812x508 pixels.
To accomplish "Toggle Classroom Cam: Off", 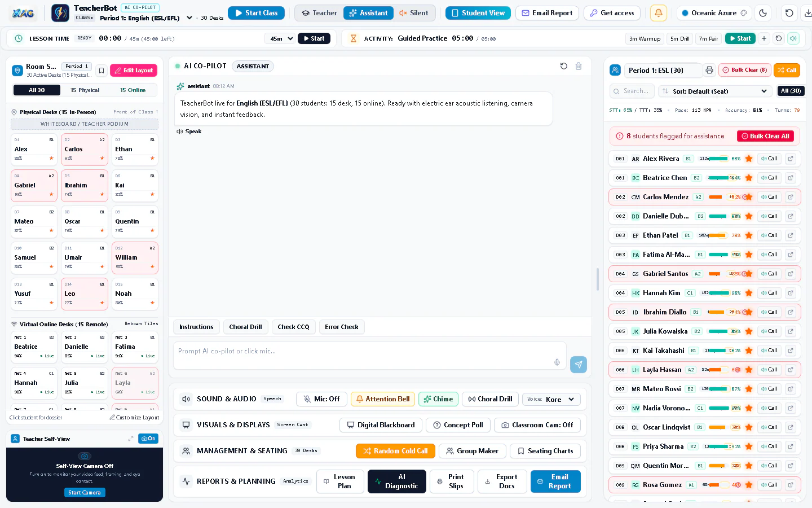I will (x=537, y=425).
